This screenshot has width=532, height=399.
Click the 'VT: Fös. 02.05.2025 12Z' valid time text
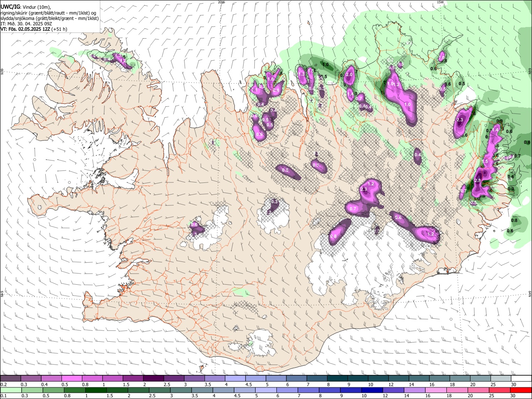pyautogui.click(x=26, y=29)
